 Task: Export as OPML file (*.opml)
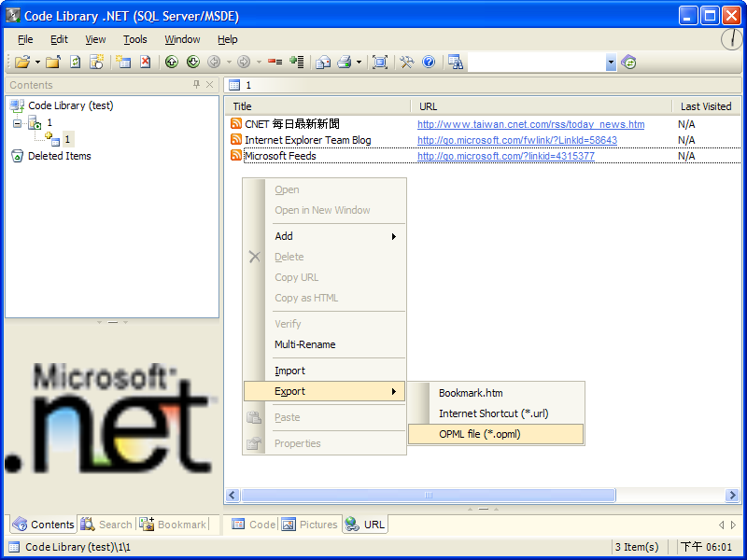point(496,434)
